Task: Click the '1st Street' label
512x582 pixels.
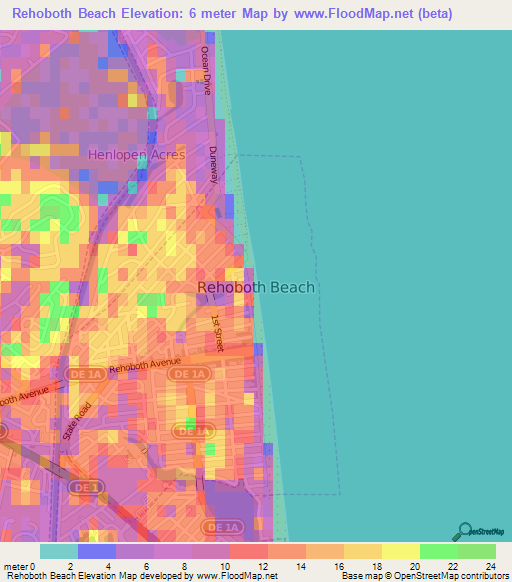Action: click(218, 333)
